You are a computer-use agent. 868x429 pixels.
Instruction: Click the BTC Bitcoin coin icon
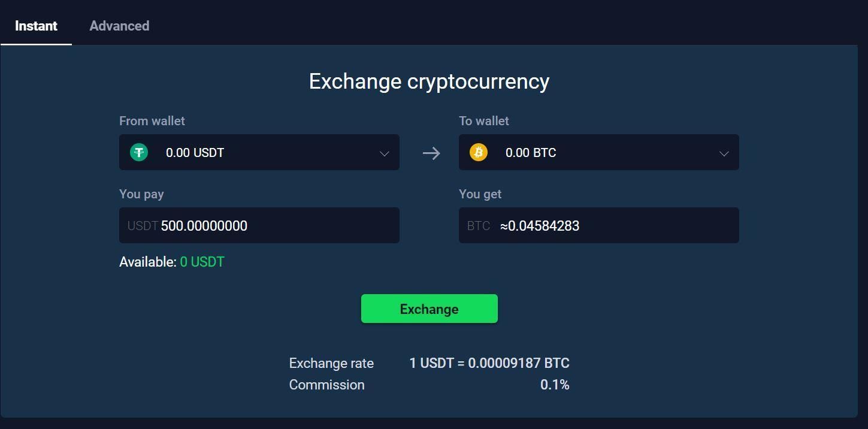click(477, 152)
